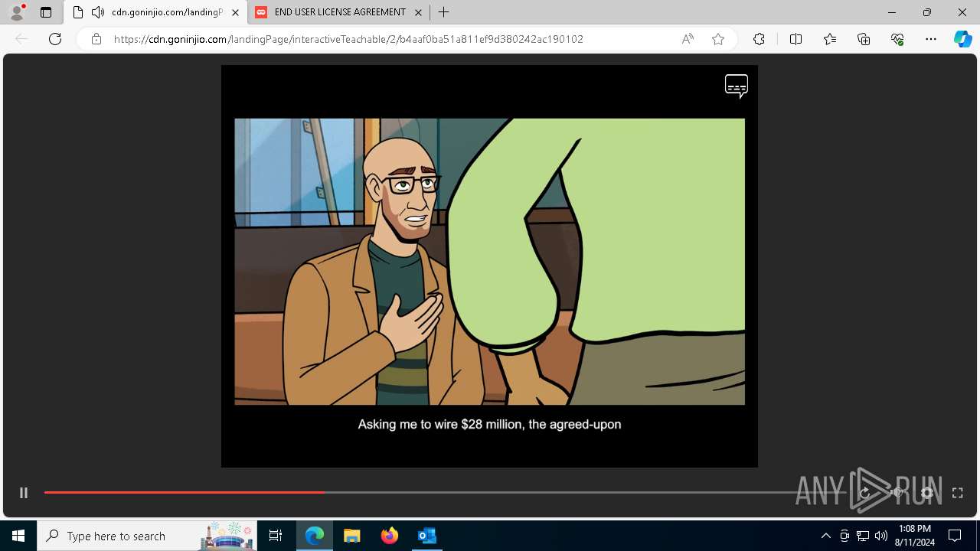Viewport: 980px width, 551px height.
Task: Close the cdn.goninjio.com tab
Action: (235, 12)
